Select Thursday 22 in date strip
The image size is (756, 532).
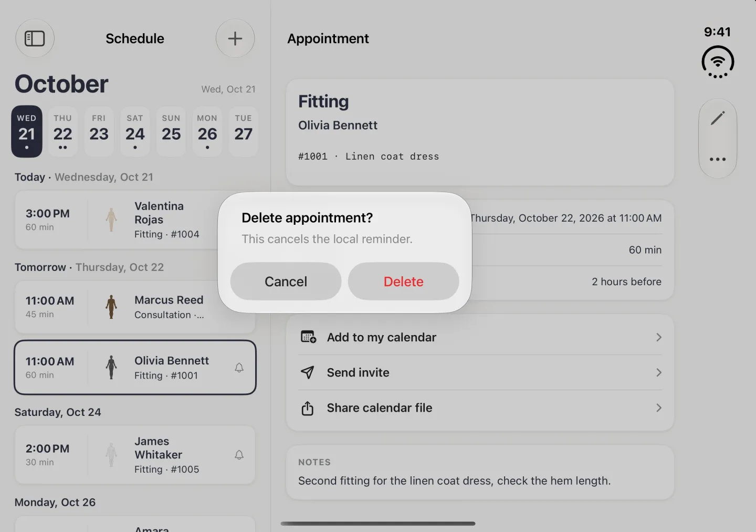point(62,132)
